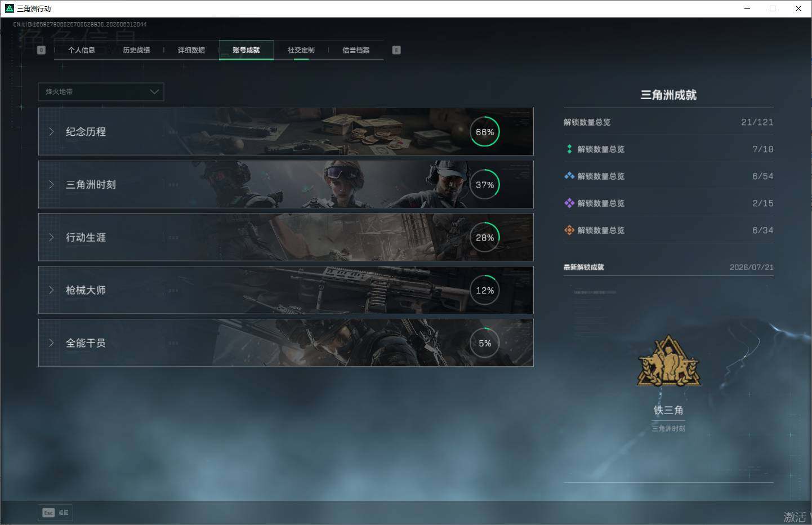Select the 账号成就 tab
Image resolution: width=812 pixels, height=525 pixels.
point(246,50)
